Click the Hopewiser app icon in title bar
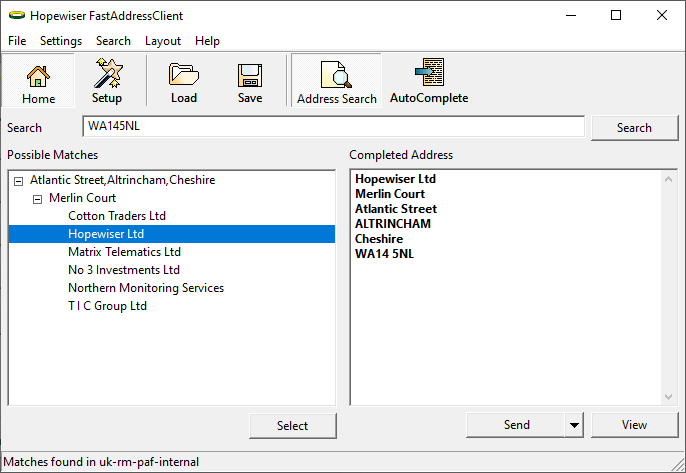 [x=17, y=15]
